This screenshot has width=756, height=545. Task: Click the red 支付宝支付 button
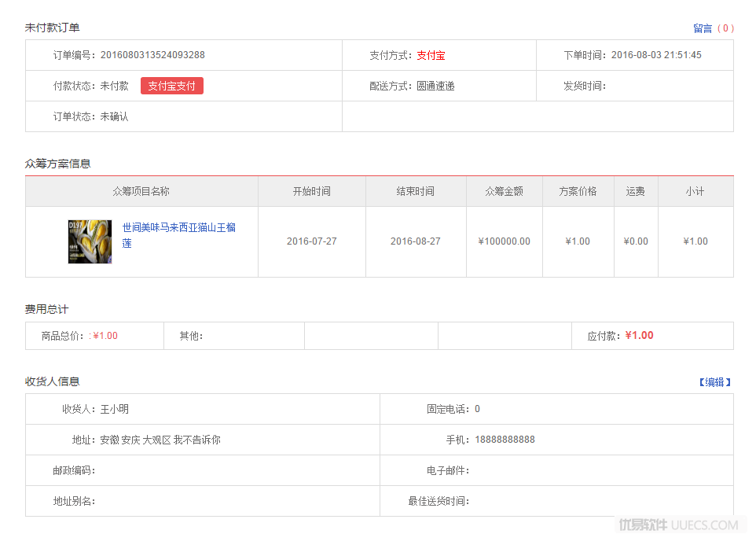coord(171,86)
